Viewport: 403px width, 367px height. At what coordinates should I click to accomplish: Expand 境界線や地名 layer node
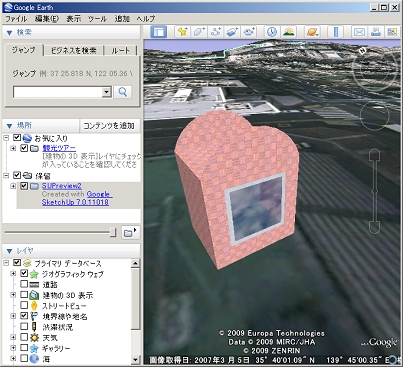click(13, 316)
